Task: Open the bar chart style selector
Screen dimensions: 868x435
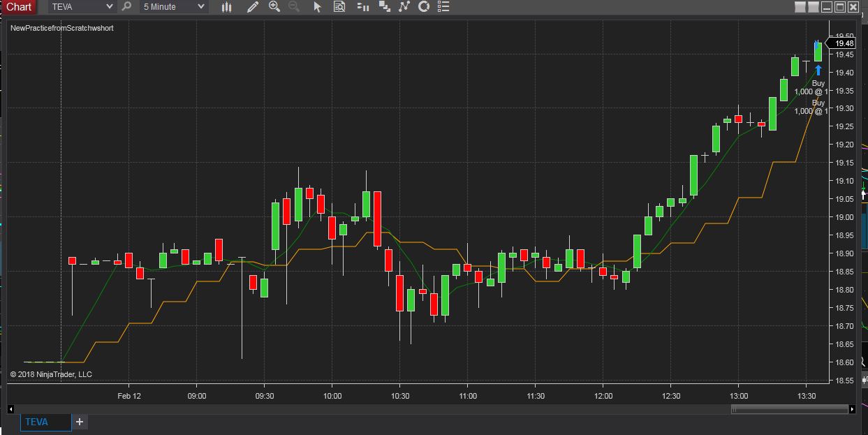Action: click(x=226, y=7)
